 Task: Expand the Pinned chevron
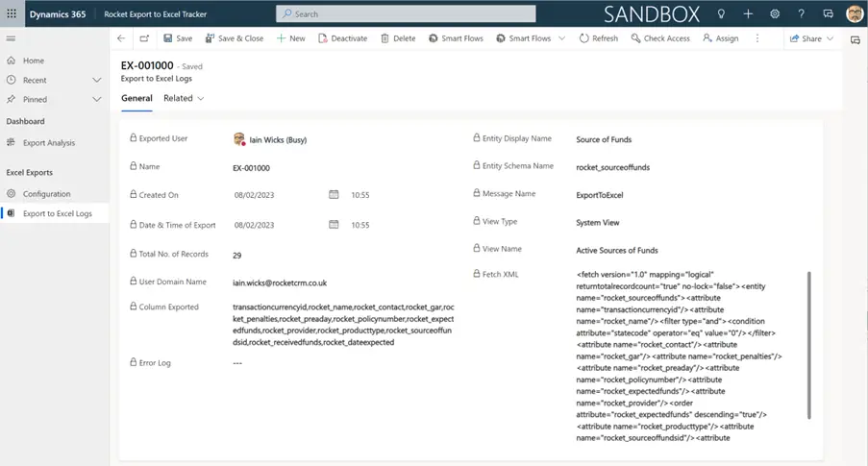pyautogui.click(x=97, y=100)
